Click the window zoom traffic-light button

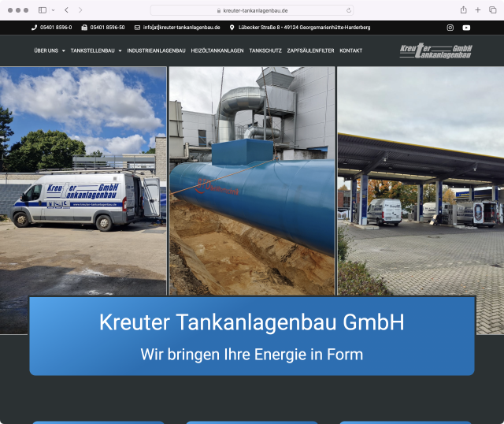click(x=26, y=10)
